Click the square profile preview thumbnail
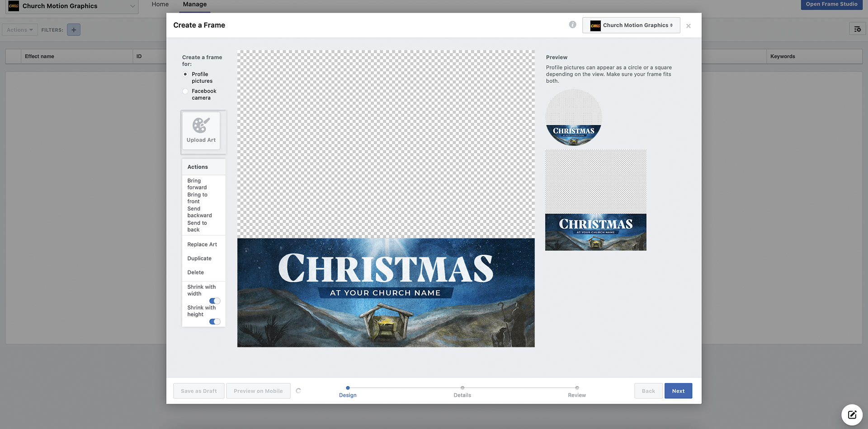The width and height of the screenshot is (868, 429). (x=595, y=200)
